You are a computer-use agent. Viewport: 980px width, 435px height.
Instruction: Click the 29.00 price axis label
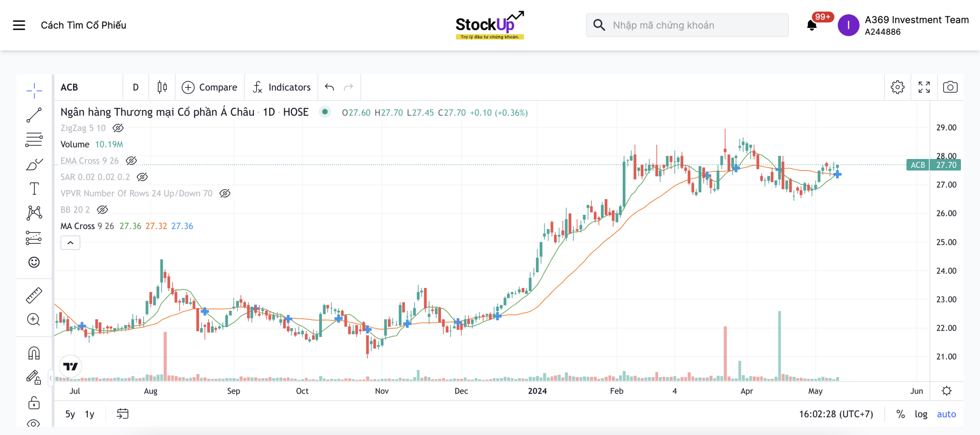[x=946, y=128]
